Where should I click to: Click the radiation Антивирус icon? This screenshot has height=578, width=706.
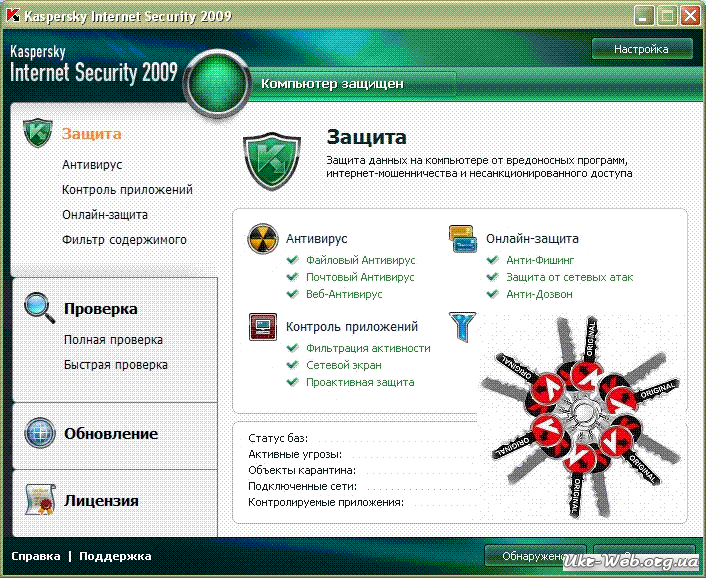point(262,239)
